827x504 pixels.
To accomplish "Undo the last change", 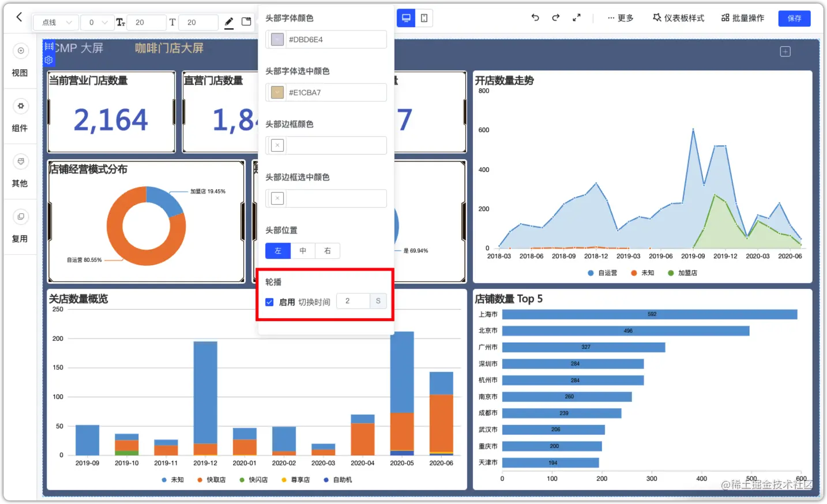I will pos(535,18).
